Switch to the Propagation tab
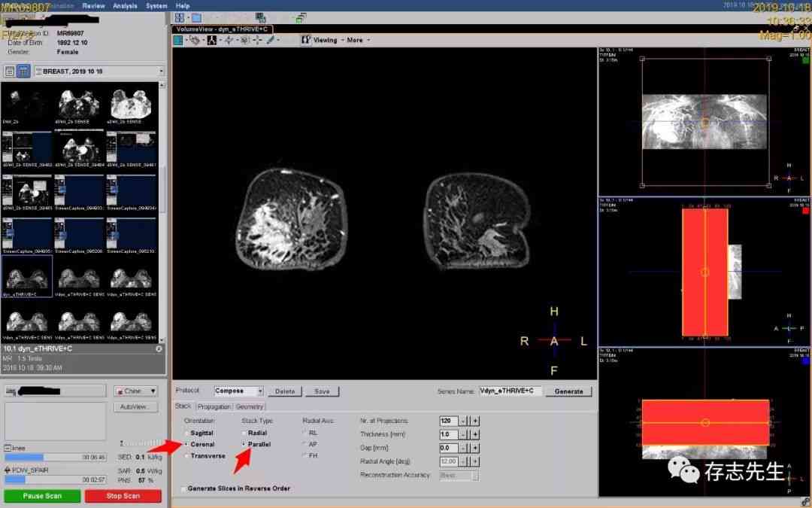812x508 pixels. pos(214,407)
